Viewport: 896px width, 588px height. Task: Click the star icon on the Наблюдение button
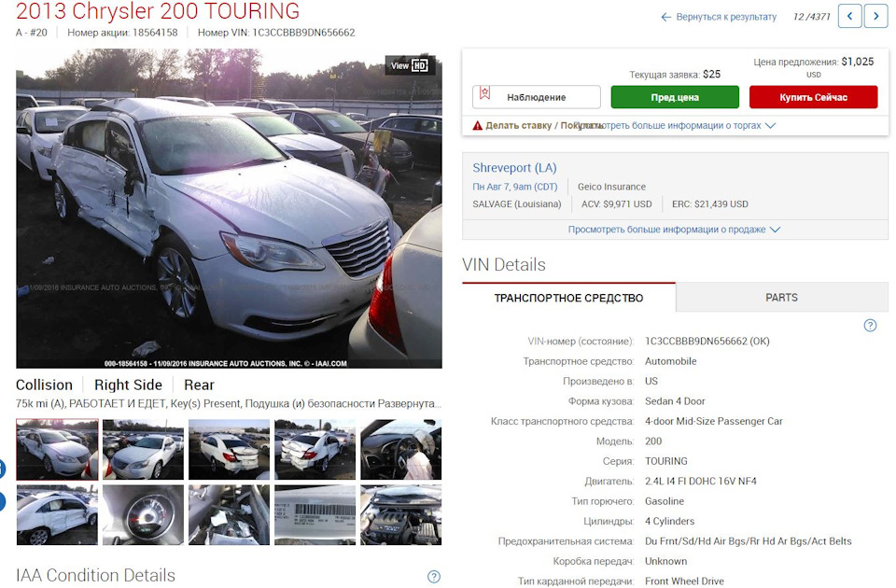point(484,92)
